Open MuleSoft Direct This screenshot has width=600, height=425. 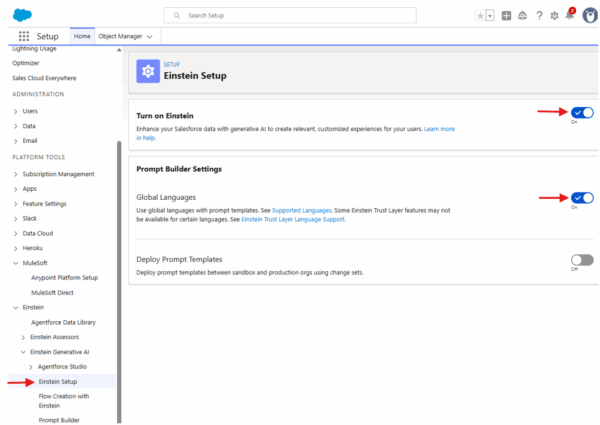pos(52,293)
